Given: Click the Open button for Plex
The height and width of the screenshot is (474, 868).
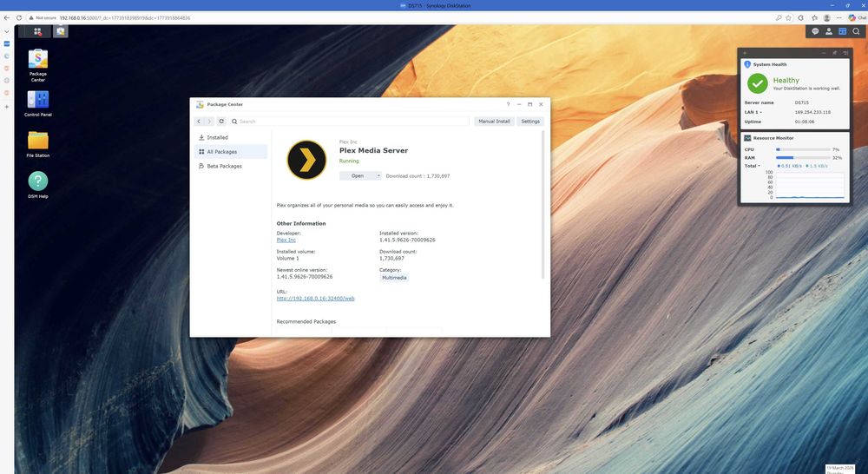Looking at the screenshot, I should (358, 175).
